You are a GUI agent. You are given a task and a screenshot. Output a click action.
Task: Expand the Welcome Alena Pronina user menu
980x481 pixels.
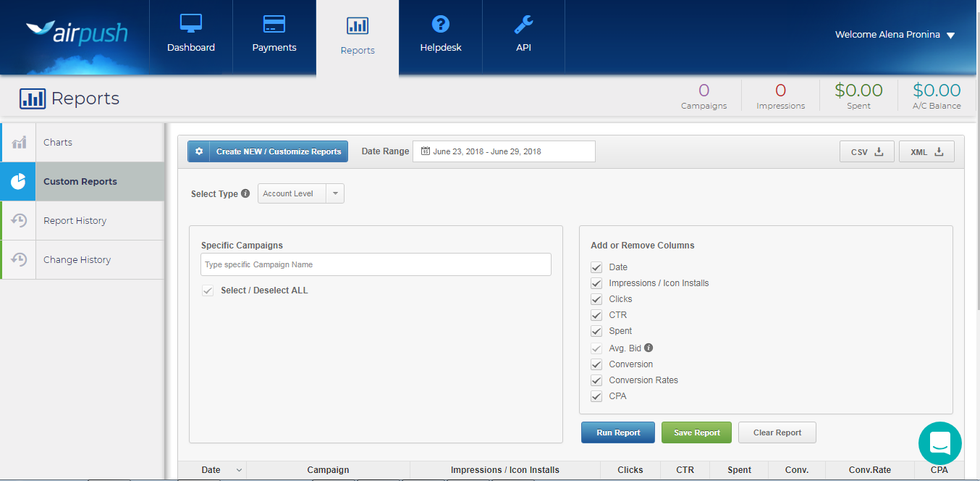pos(895,35)
